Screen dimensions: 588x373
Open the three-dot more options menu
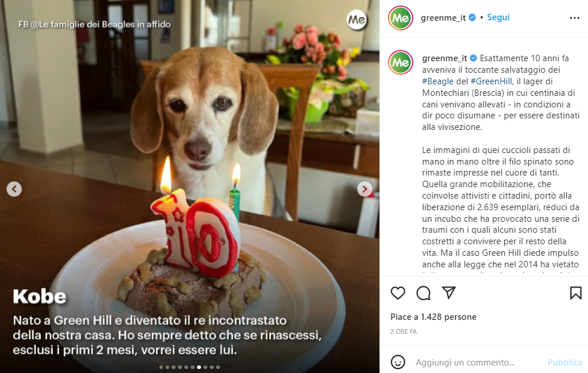[x=574, y=18]
